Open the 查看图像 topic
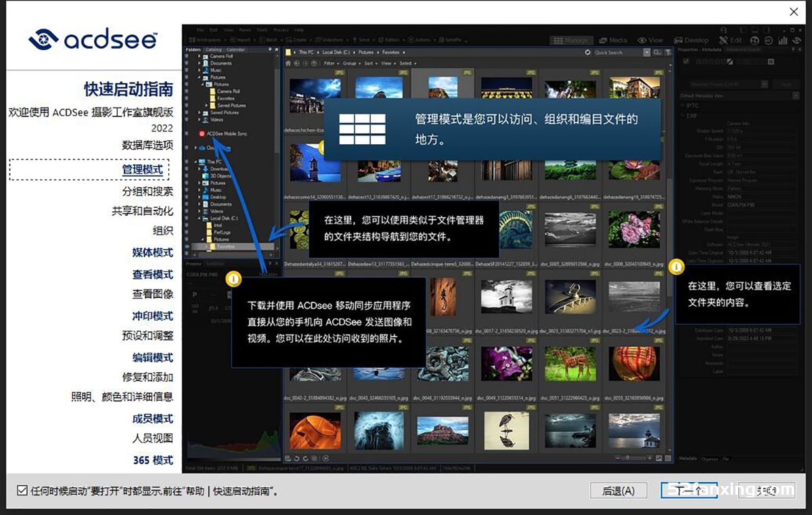 153,294
